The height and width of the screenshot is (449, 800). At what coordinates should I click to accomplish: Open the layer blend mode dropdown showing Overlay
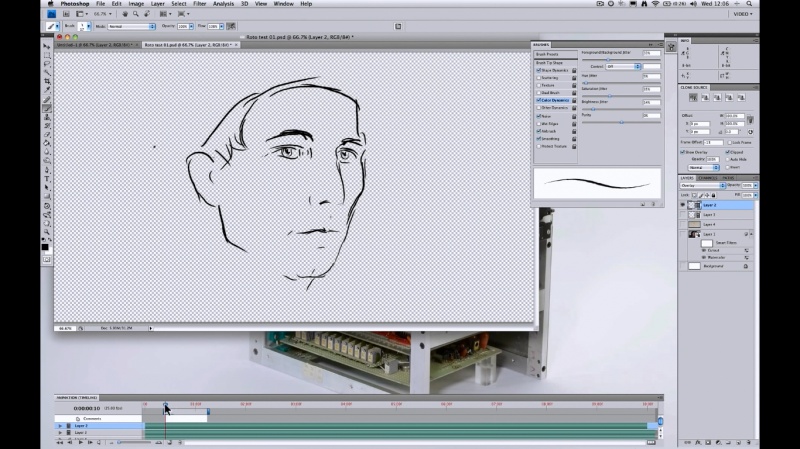tap(702, 185)
